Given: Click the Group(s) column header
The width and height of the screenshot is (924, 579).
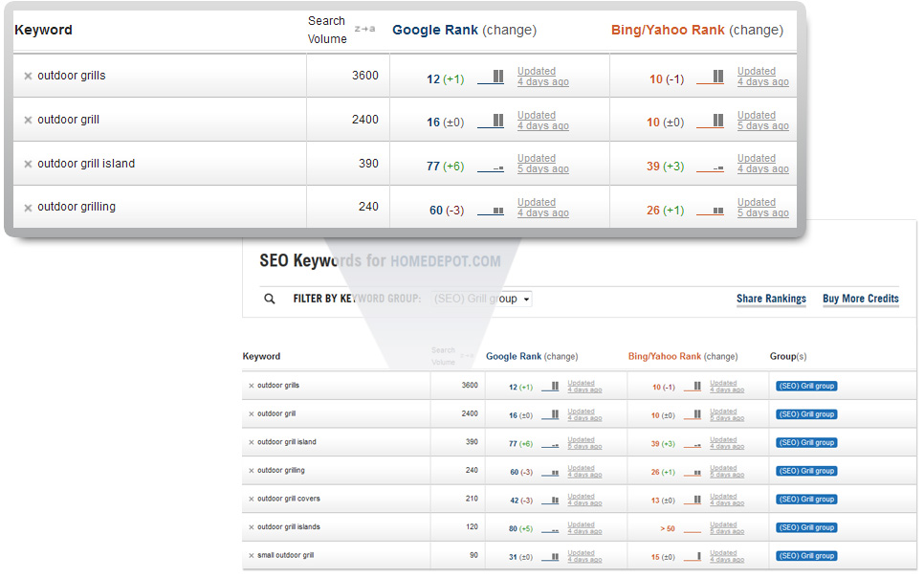Looking at the screenshot, I should (x=787, y=356).
